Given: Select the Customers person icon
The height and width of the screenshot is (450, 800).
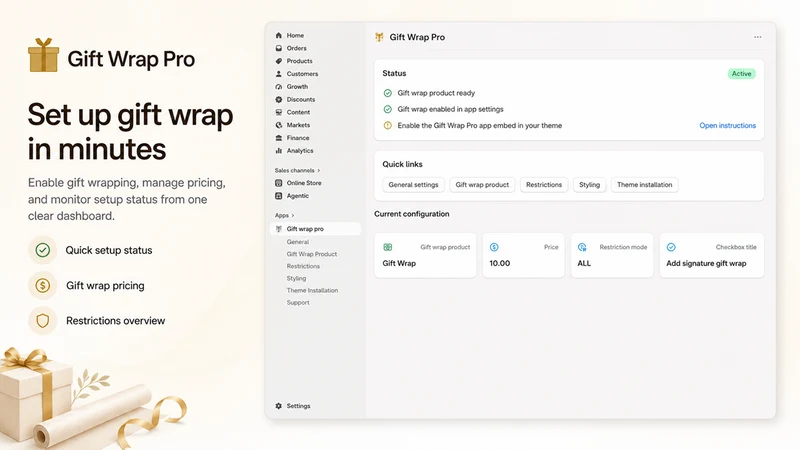Looking at the screenshot, I should coord(279,73).
